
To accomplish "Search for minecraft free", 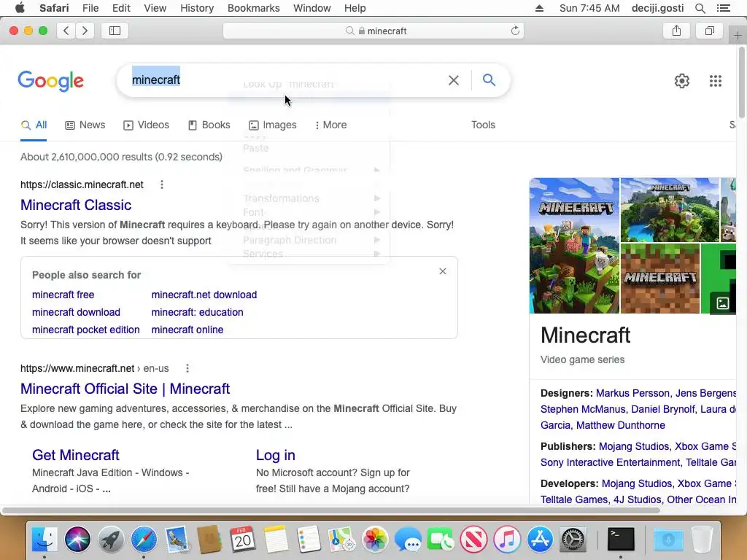I will [x=63, y=295].
